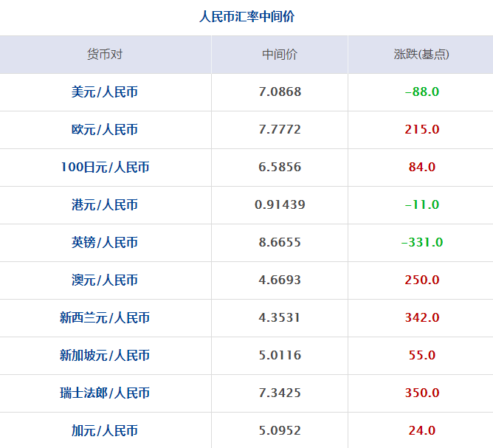Click the red 215.0 basis-point change

pos(422,130)
